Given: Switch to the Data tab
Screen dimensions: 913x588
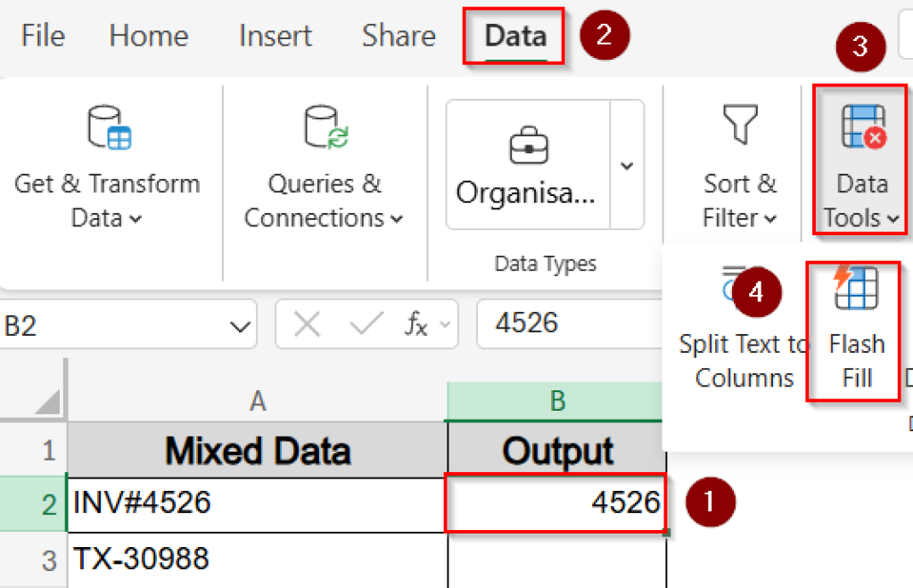Looking at the screenshot, I should [x=514, y=36].
